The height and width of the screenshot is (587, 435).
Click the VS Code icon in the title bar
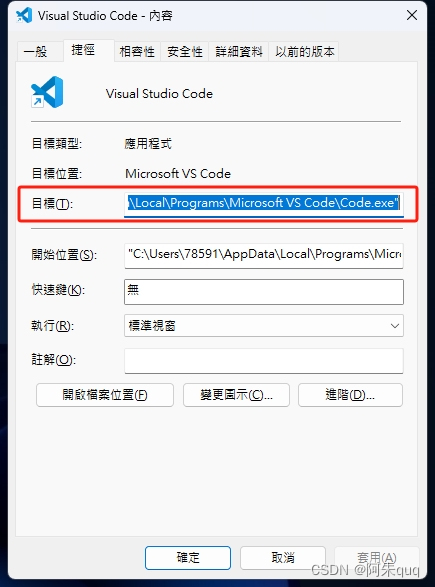tap(24, 15)
